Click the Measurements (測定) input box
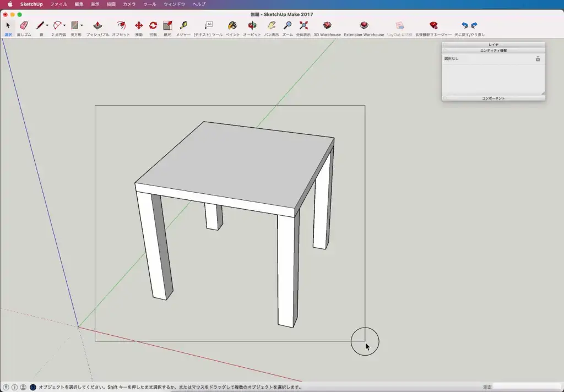This screenshot has height=392, width=564. pyautogui.click(x=527, y=388)
